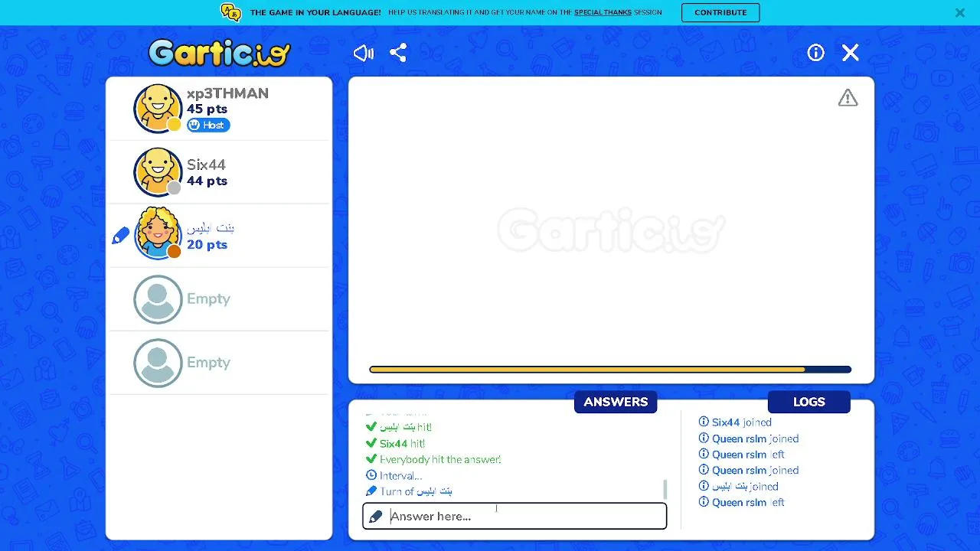Click the "45 pts" score
The width and height of the screenshot is (980, 551).
point(207,109)
